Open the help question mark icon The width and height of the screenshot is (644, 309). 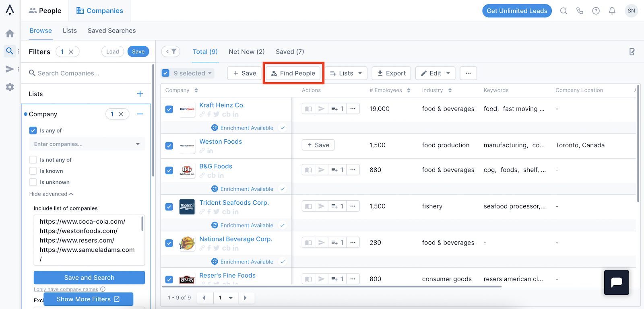coord(596,11)
